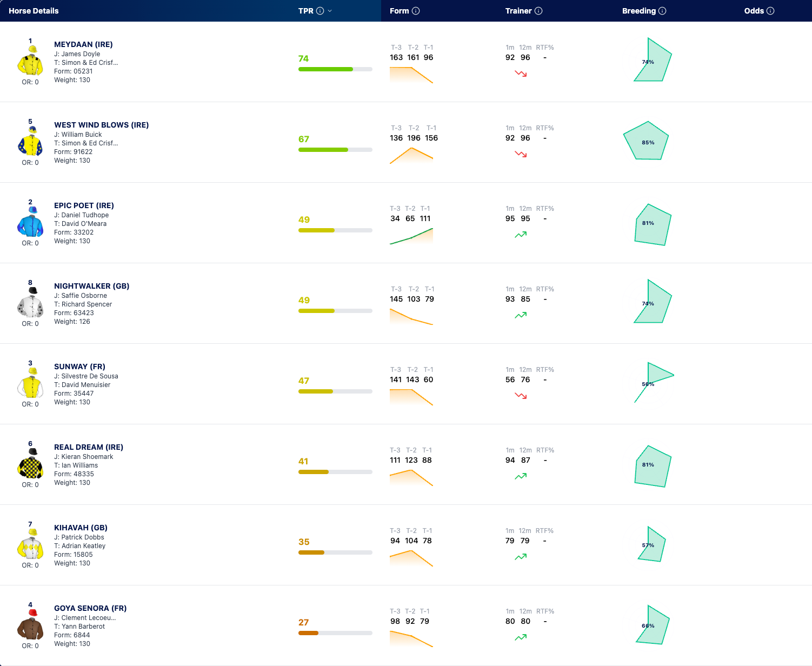
Task: Click Goya Senora's brown jockey silks icon
Action: 30,625
